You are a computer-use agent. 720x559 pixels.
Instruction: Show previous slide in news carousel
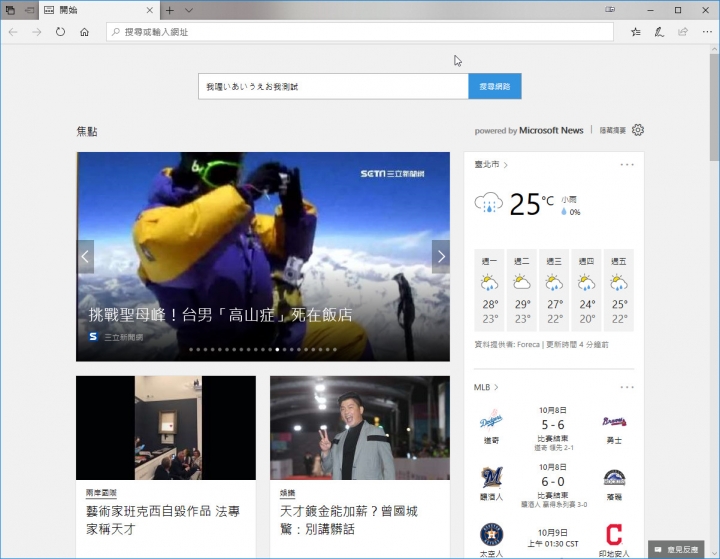[x=85, y=257]
